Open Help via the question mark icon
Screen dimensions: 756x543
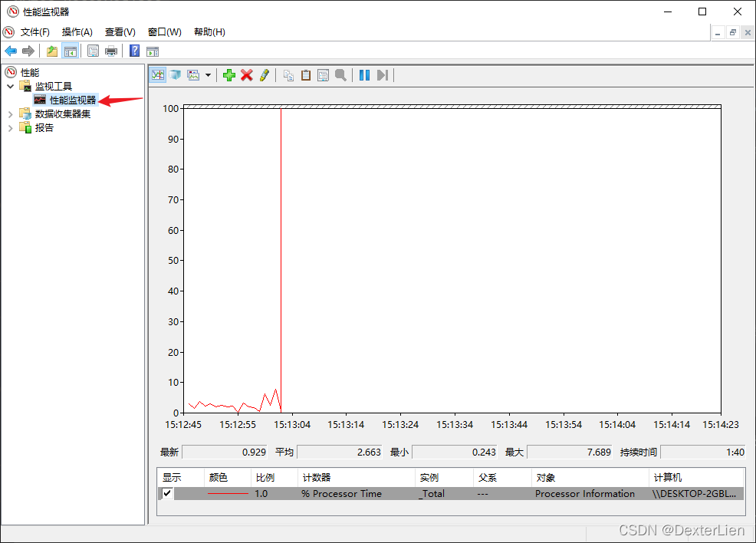coord(134,51)
